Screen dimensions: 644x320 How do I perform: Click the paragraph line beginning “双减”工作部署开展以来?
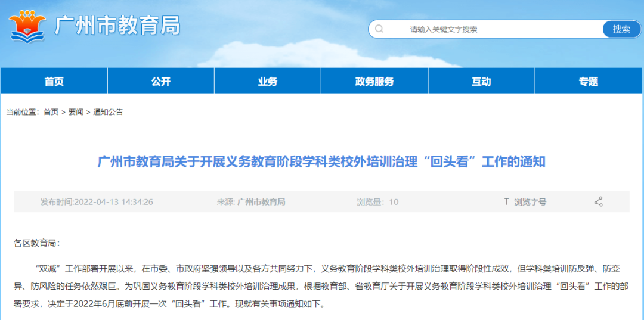327,269
